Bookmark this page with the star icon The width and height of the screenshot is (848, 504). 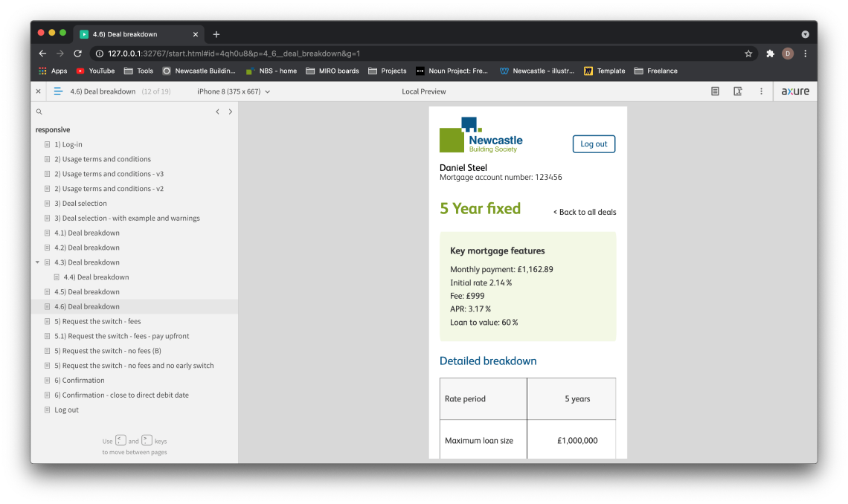point(748,54)
